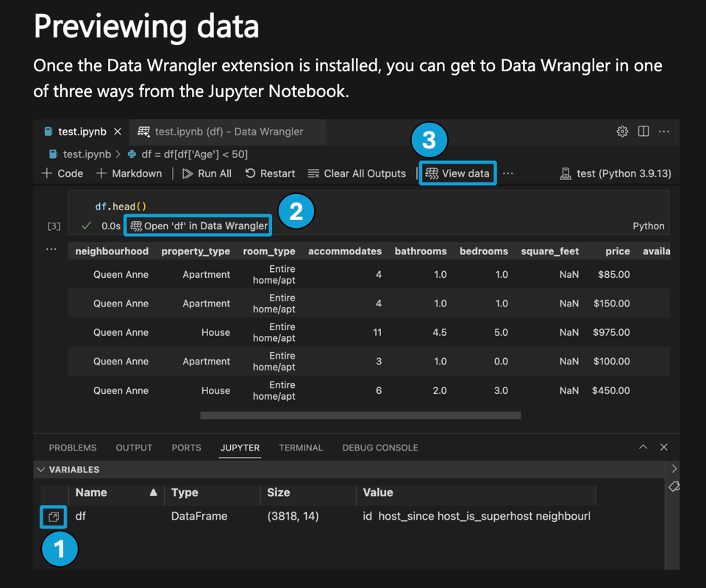Open editor more actions ellipsis at top right
Screen dimensions: 706x588
tap(664, 132)
